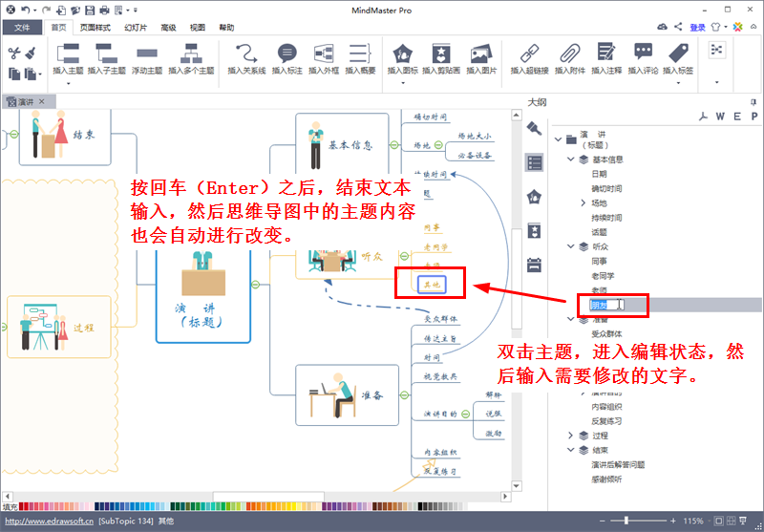Collapse the 听众 outline tree node

(570, 246)
